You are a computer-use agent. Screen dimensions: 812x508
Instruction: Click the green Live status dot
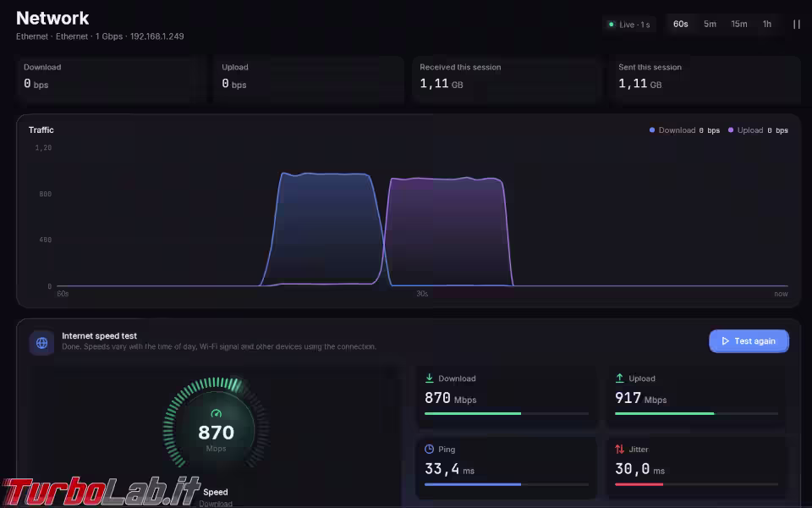click(x=611, y=25)
